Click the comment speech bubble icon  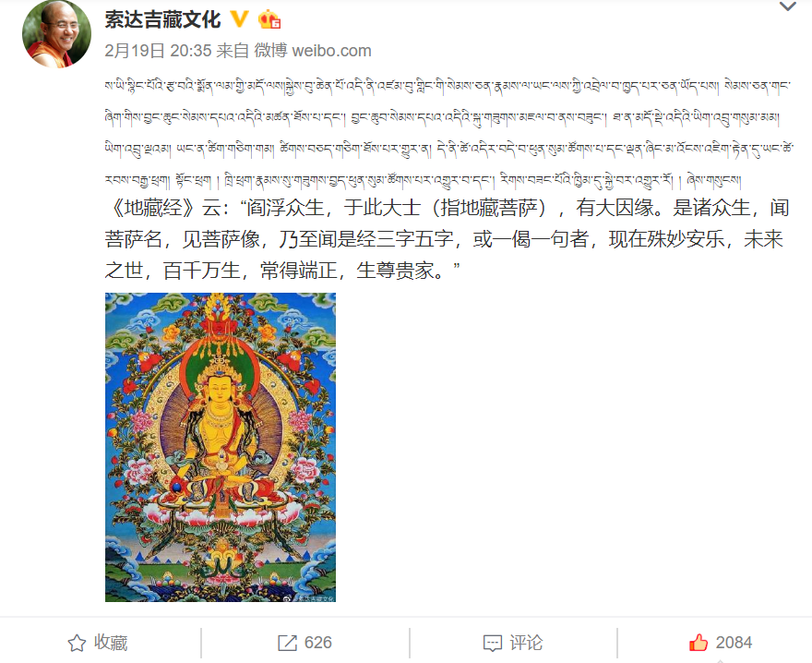(x=493, y=644)
